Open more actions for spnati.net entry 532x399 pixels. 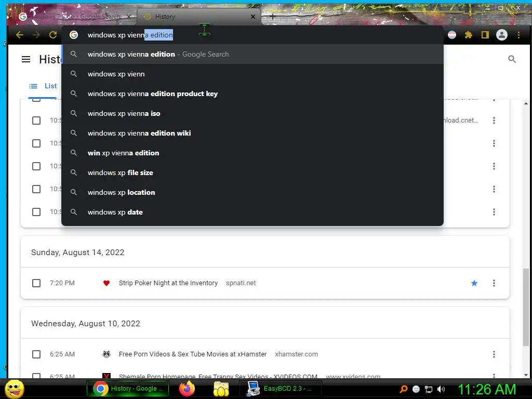(x=494, y=283)
